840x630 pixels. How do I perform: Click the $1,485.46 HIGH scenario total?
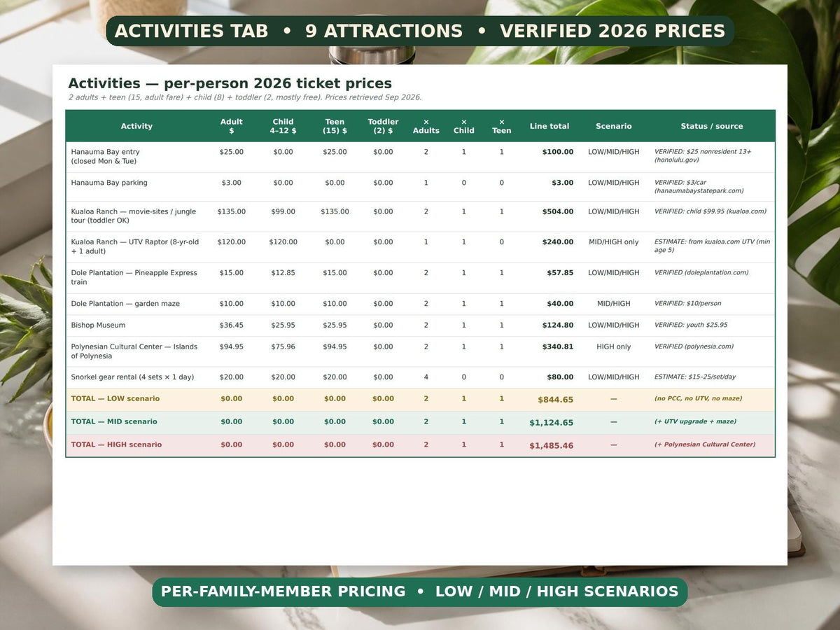552,446
